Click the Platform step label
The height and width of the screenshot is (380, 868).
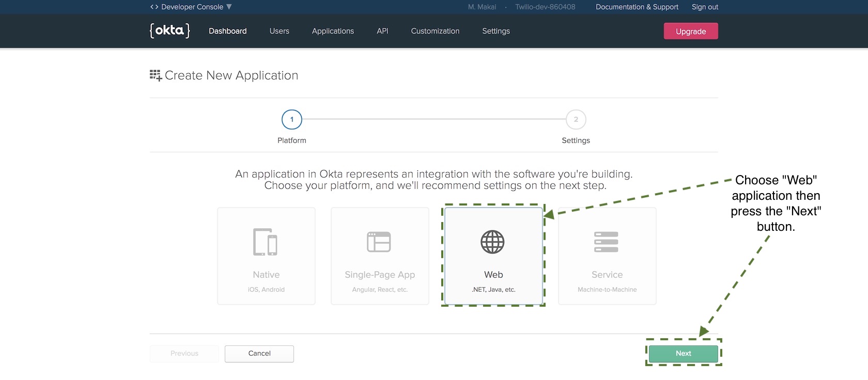point(292,140)
